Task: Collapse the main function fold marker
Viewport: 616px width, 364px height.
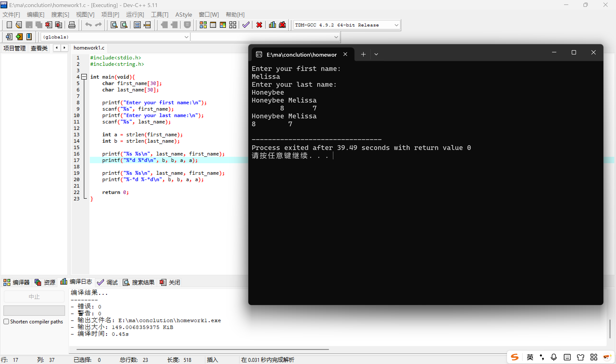Action: (84, 77)
